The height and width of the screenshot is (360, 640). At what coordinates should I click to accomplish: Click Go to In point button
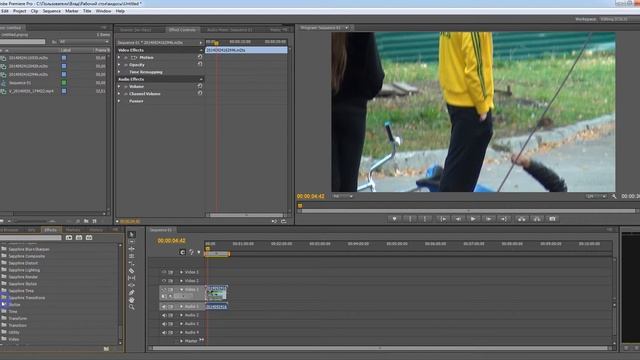(x=443, y=219)
